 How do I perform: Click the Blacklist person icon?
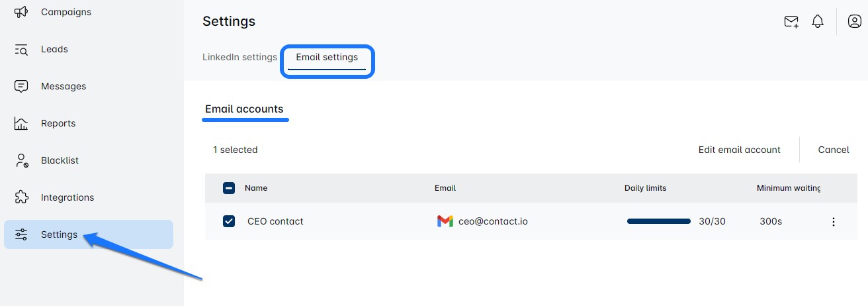pos(21,160)
